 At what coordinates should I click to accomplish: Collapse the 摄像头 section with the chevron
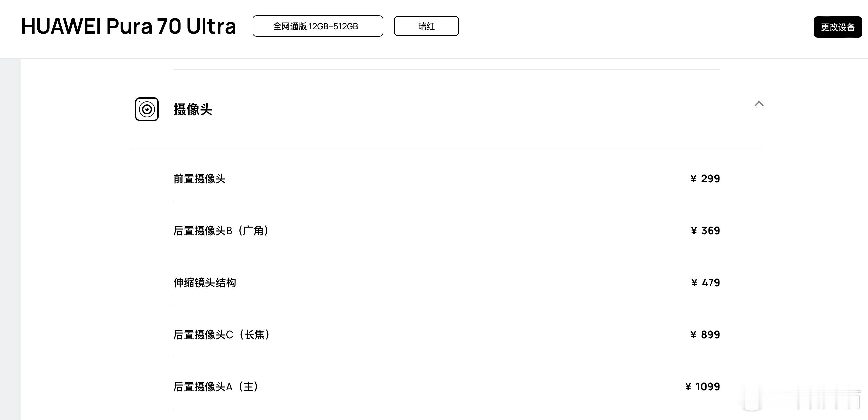pyautogui.click(x=759, y=104)
